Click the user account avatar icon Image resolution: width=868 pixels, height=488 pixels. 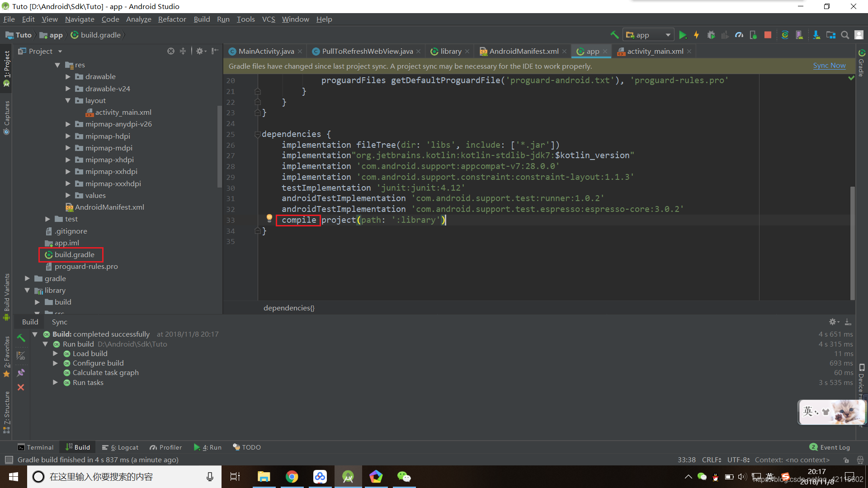[x=859, y=35]
